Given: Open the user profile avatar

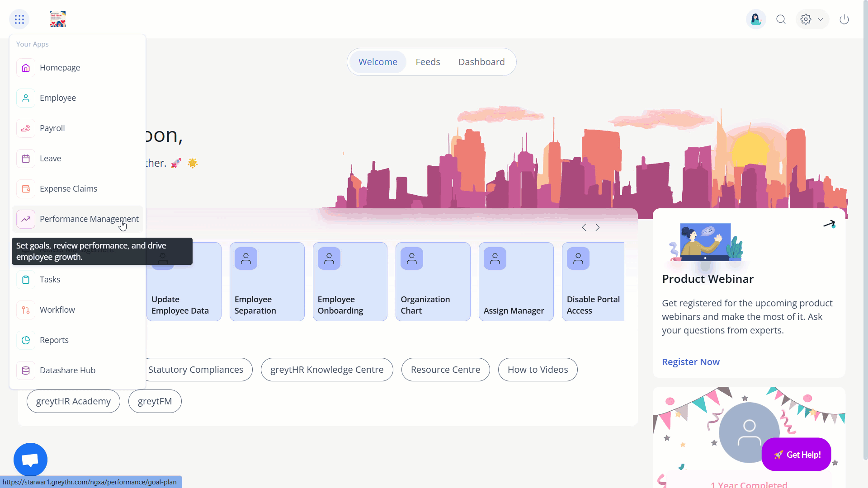Looking at the screenshot, I should tap(755, 19).
